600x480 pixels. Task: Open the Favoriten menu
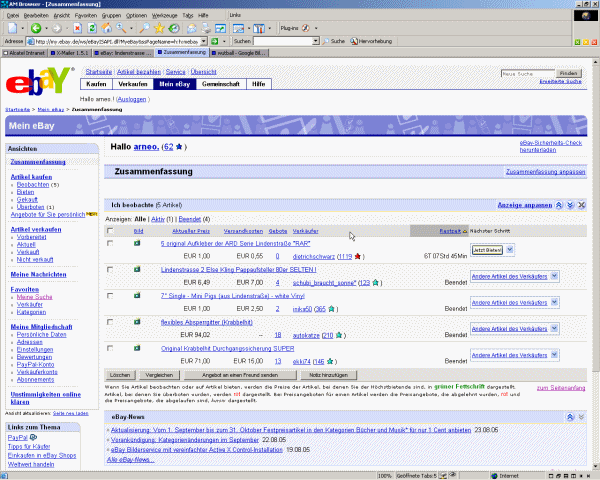(84, 16)
